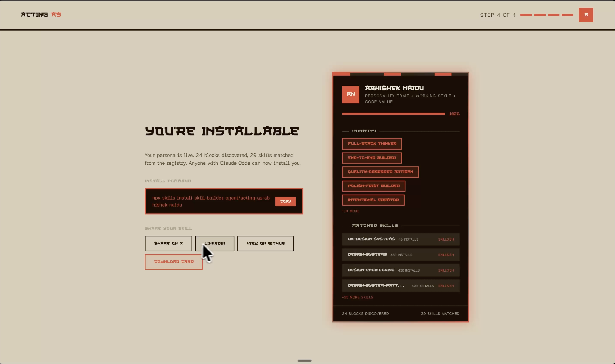Viewport: 615px width, 364px height.
Task: Select the Full-Stack Thinker identity tag
Action: [x=372, y=144]
